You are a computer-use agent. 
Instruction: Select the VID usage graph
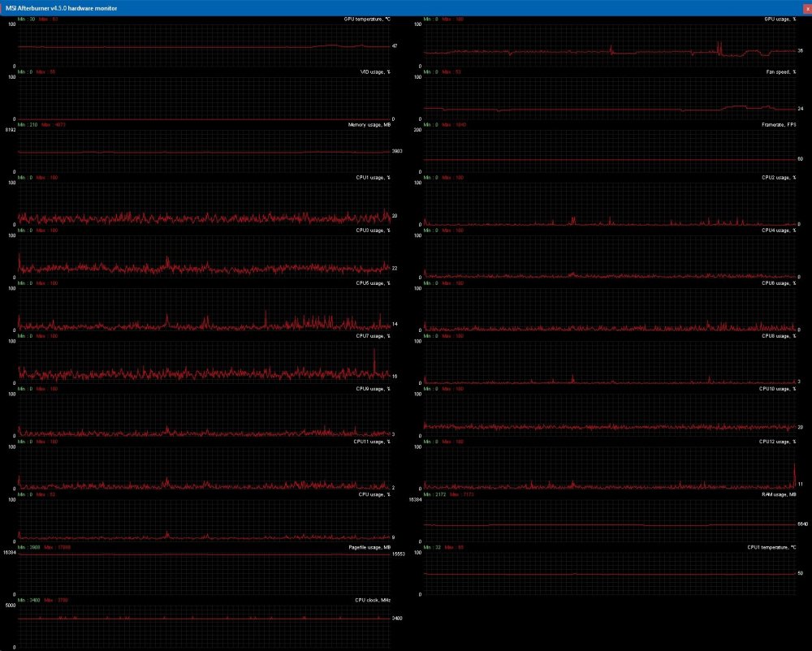pos(203,98)
